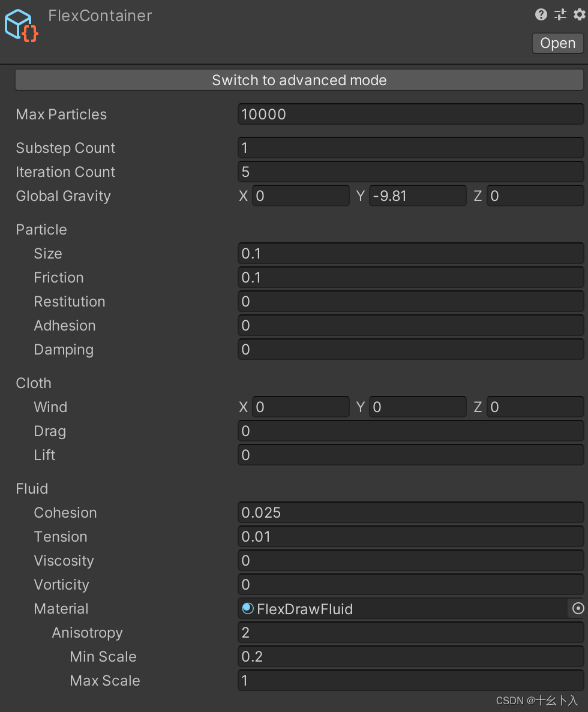Click the Max Particles field
This screenshot has height=712, width=588.
click(410, 115)
